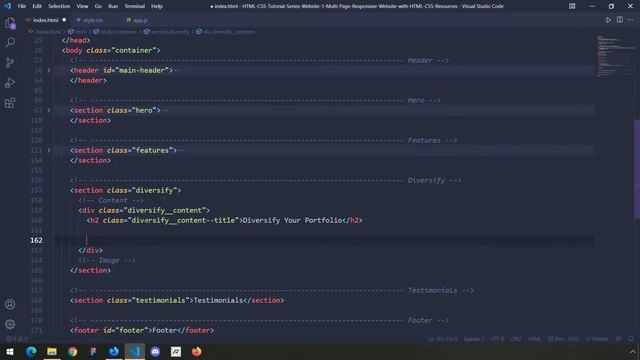This screenshot has height=360, width=640.
Task: Click the Customize Layout icon in title bar
Action: pyautogui.click(x=572, y=6)
